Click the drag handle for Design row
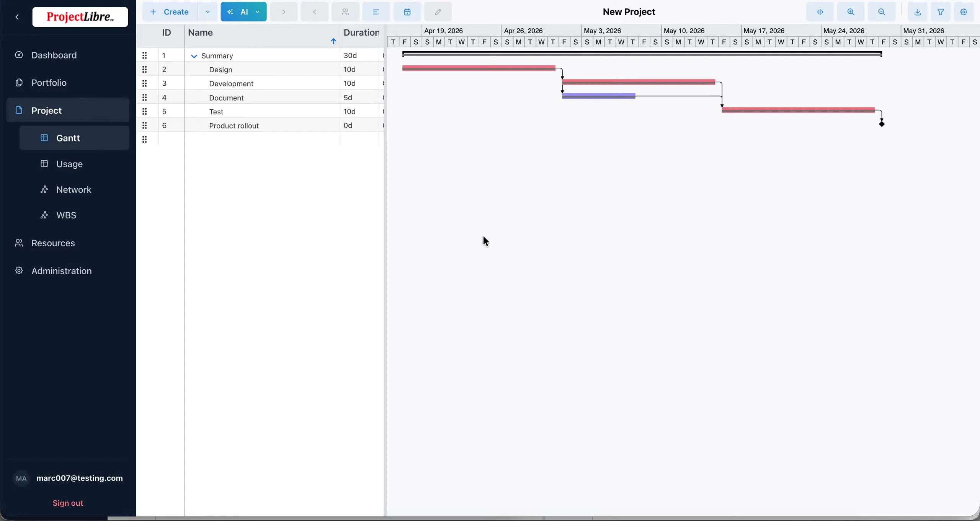This screenshot has height=521, width=980. pyautogui.click(x=144, y=69)
